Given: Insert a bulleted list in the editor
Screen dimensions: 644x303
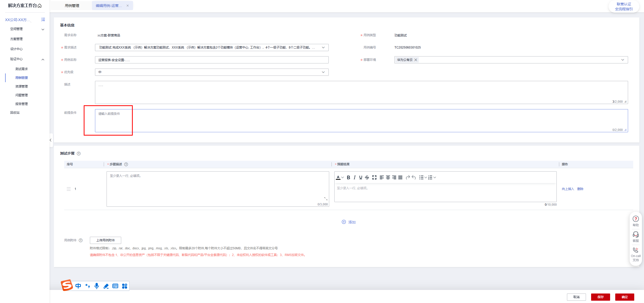Looking at the screenshot, I should tap(421, 177).
